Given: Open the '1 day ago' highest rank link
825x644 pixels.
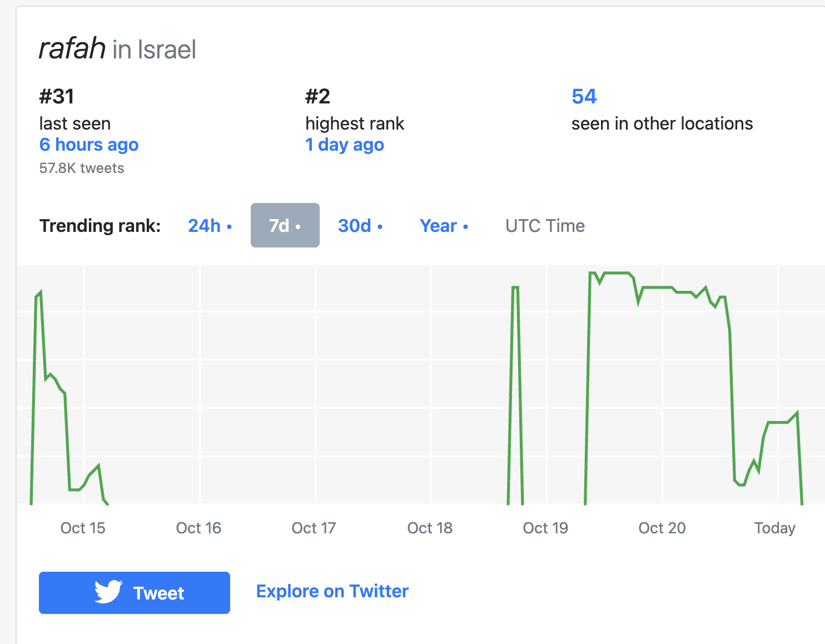Looking at the screenshot, I should click(345, 145).
